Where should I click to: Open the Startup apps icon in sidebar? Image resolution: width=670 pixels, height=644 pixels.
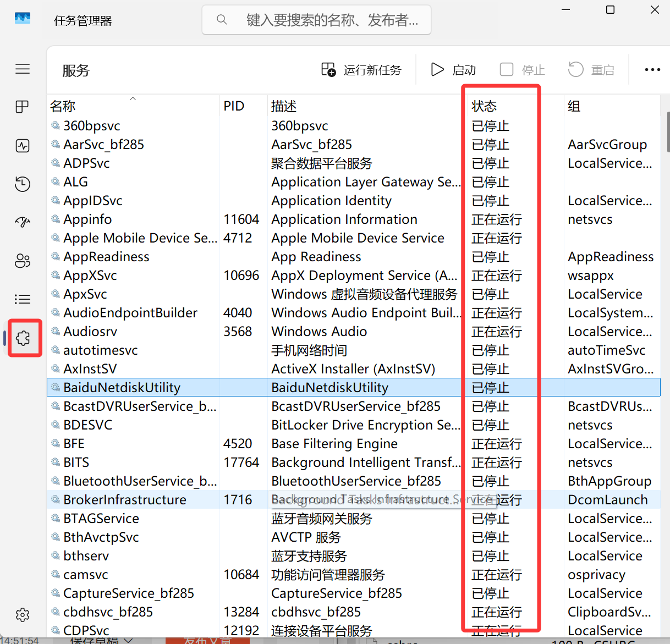coord(23,222)
